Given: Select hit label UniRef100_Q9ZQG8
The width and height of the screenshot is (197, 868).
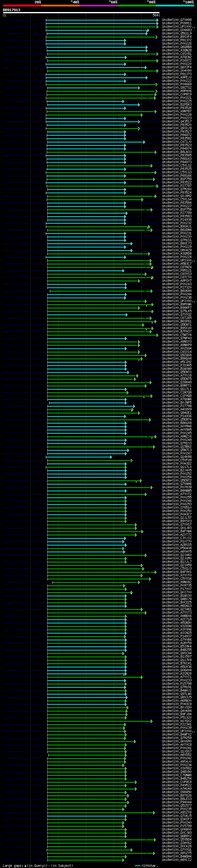Looking at the screenshot, I should (x=177, y=355).
